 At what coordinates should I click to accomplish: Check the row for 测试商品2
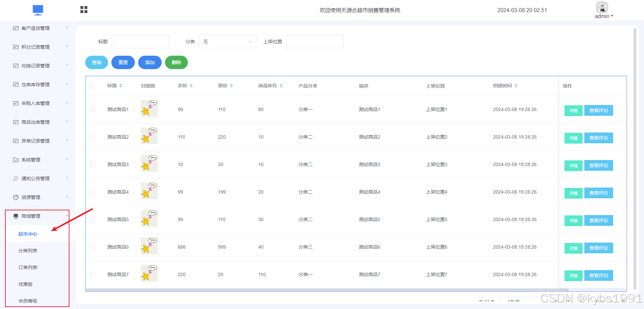[93, 137]
